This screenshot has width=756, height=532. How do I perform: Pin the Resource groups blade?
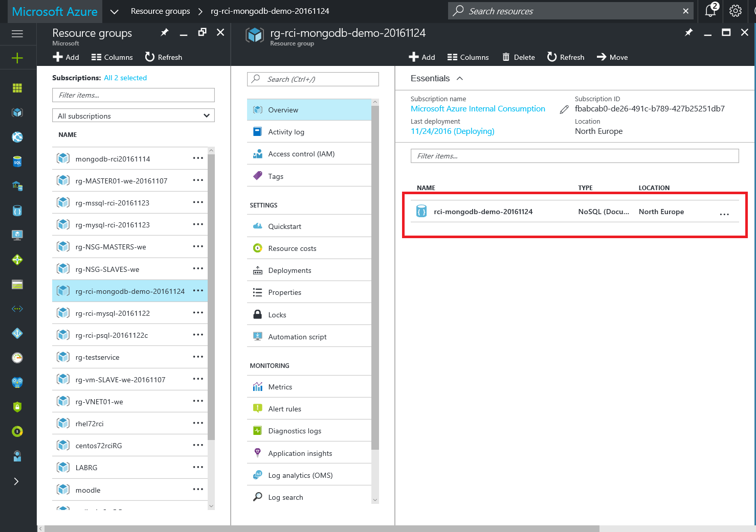coord(164,33)
